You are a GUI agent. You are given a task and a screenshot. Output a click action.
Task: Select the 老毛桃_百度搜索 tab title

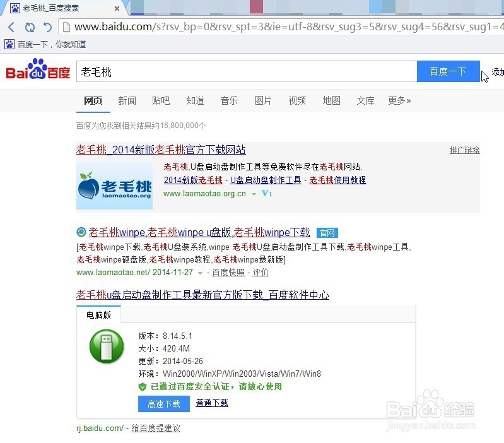(x=50, y=8)
